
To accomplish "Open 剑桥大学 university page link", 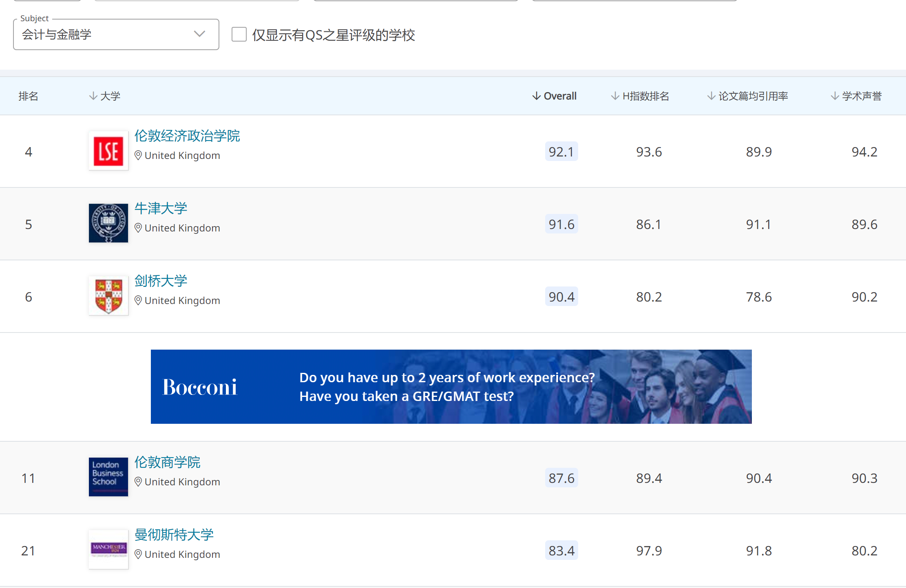I will pyautogui.click(x=161, y=281).
